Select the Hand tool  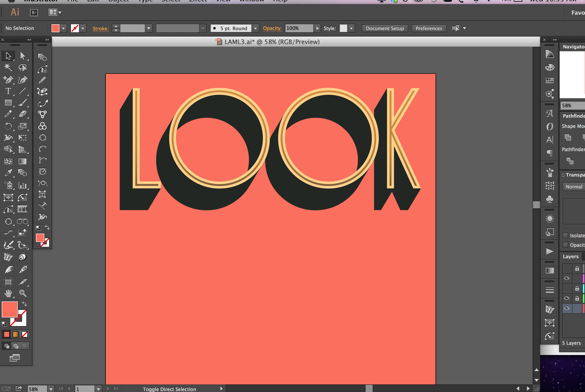coord(8,293)
